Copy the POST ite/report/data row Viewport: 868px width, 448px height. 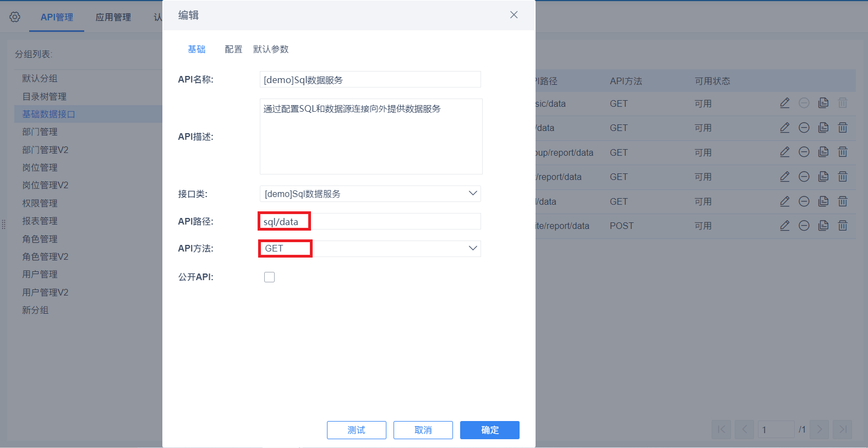[823, 226]
